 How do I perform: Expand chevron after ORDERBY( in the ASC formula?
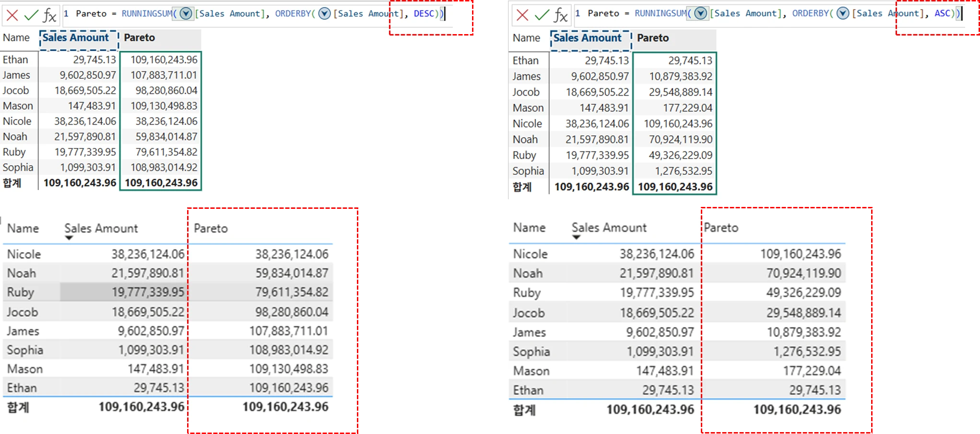coord(843,13)
